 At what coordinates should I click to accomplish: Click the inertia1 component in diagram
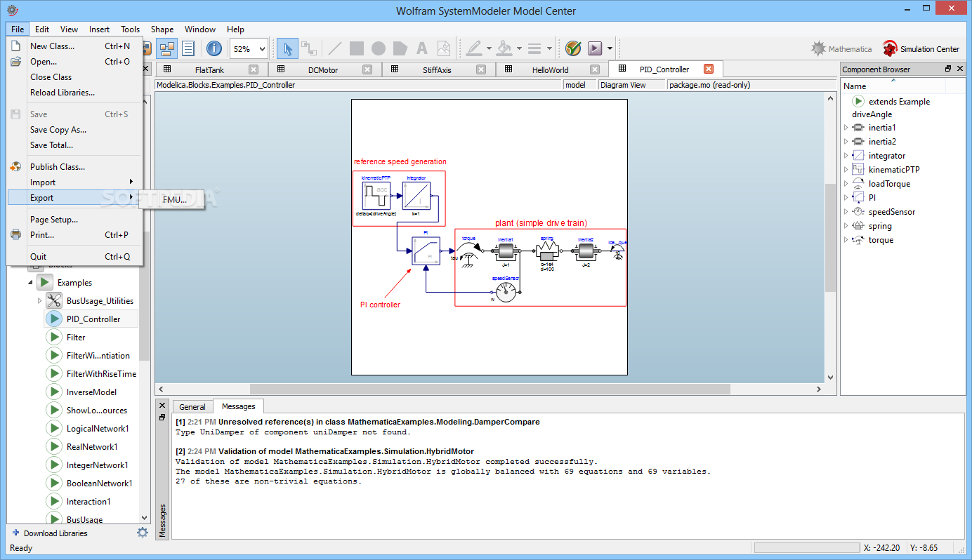click(x=506, y=251)
